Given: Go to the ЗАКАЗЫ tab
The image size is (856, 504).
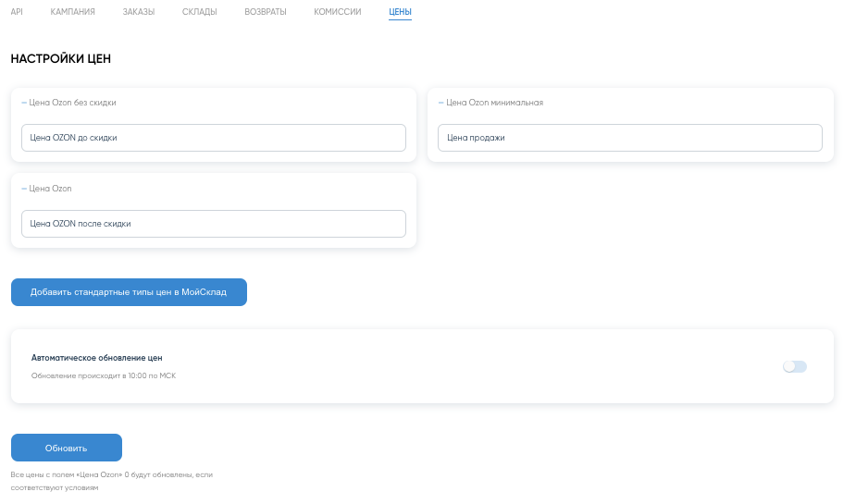Looking at the screenshot, I should [139, 11].
